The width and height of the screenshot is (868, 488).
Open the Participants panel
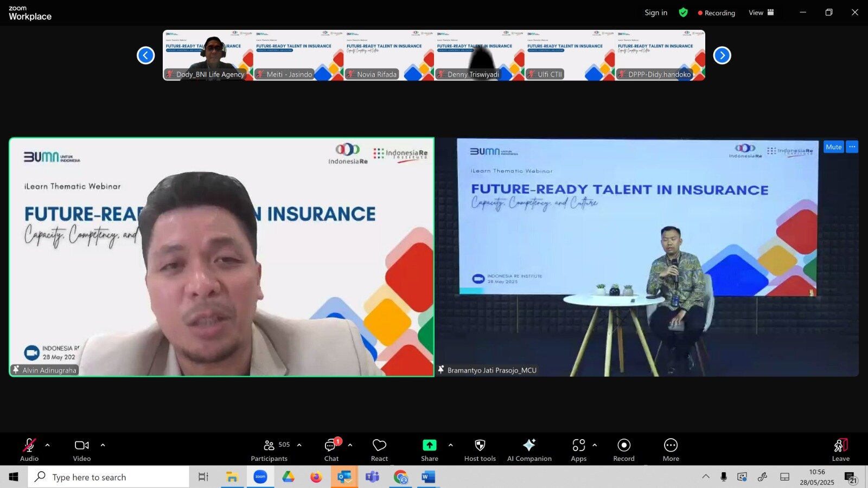pos(270,450)
